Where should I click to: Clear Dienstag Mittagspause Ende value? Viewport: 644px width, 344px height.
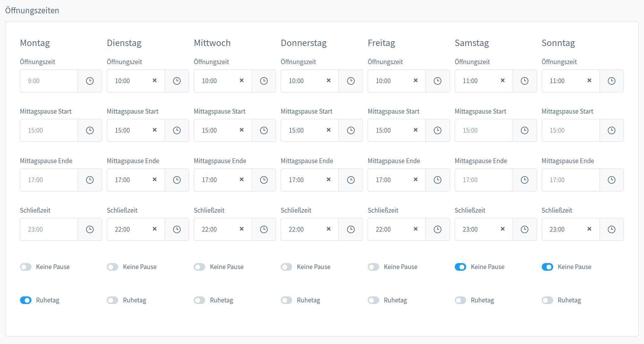tap(155, 180)
